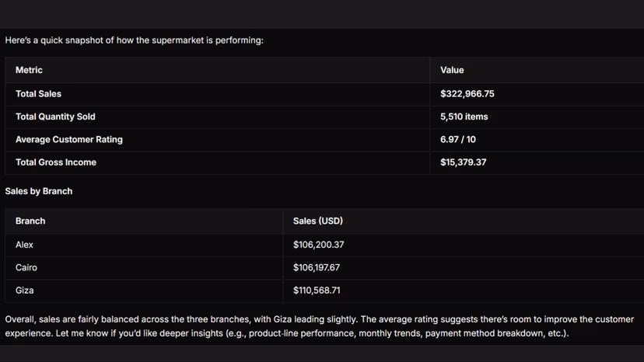Click the $15,379.37 gross income value

click(x=464, y=162)
